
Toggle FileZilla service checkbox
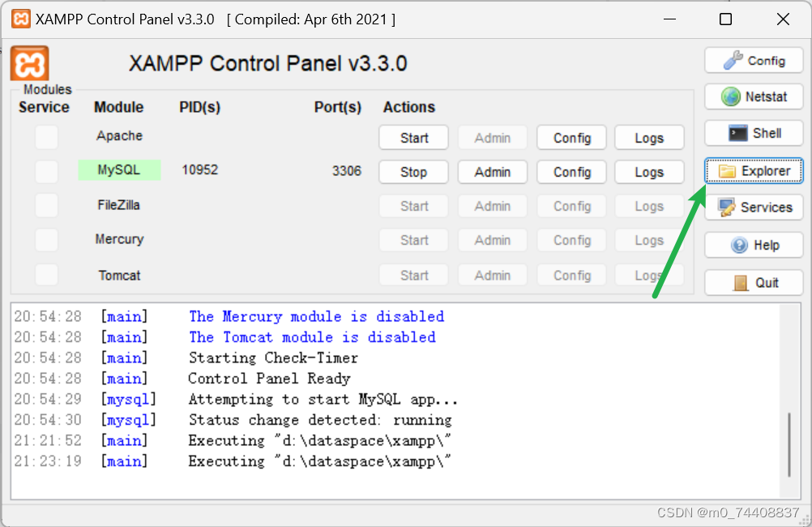[47, 206]
